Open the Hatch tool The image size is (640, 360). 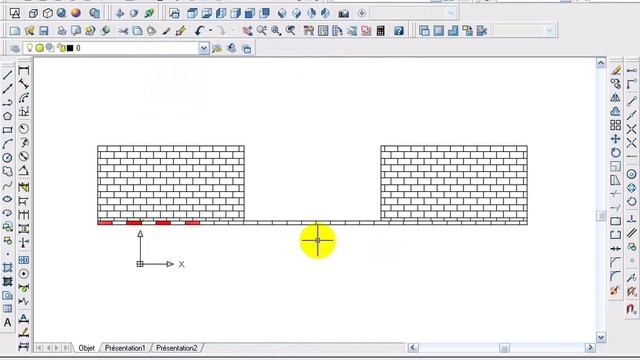click(x=7, y=268)
